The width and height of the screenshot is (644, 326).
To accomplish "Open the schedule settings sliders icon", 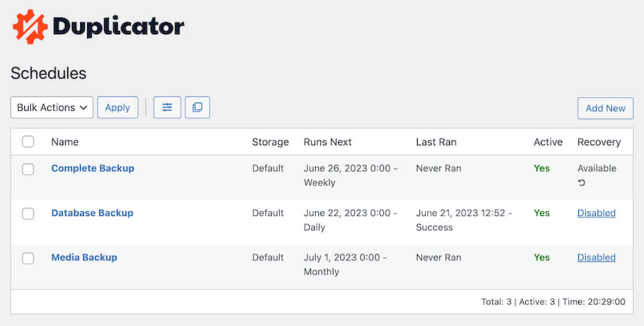I will coord(167,107).
